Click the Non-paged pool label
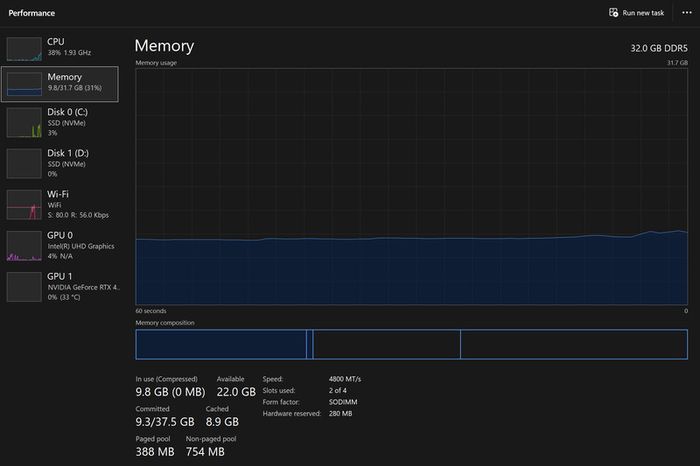 211,439
